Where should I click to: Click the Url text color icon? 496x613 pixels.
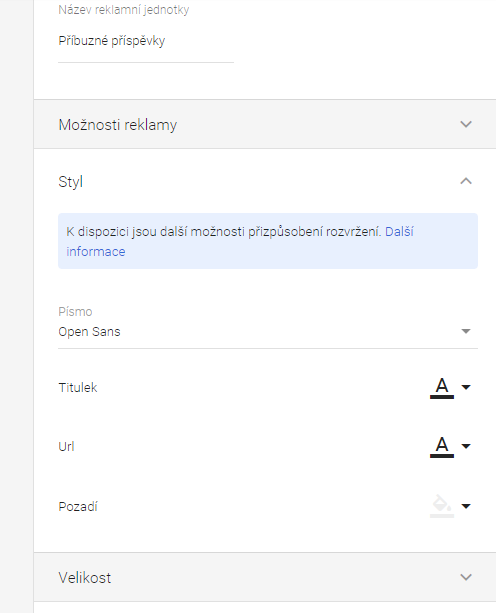[x=442, y=446]
